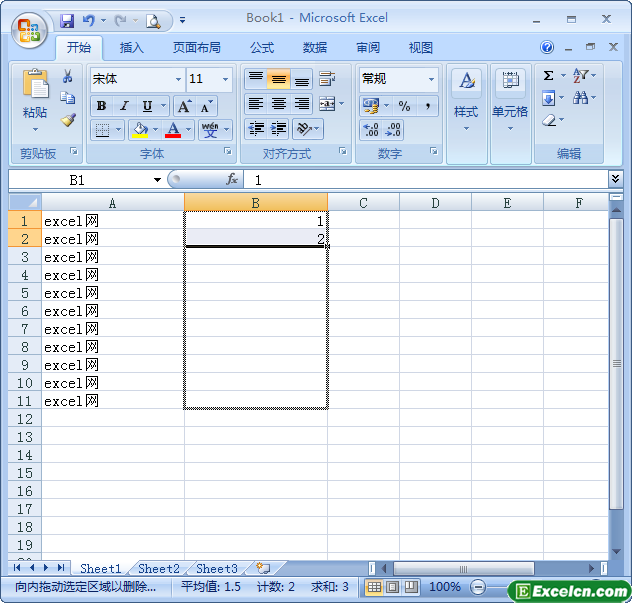Apply accounting number format
The image size is (632, 603).
coord(370,106)
